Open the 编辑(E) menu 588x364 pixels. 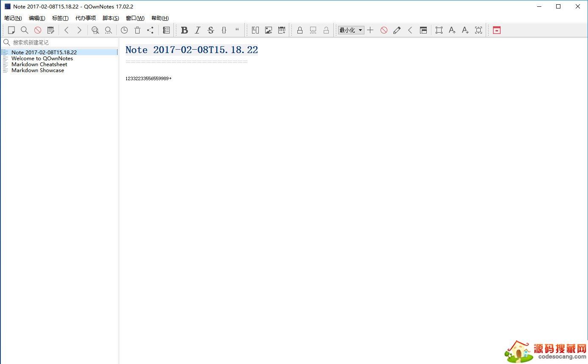coord(37,18)
